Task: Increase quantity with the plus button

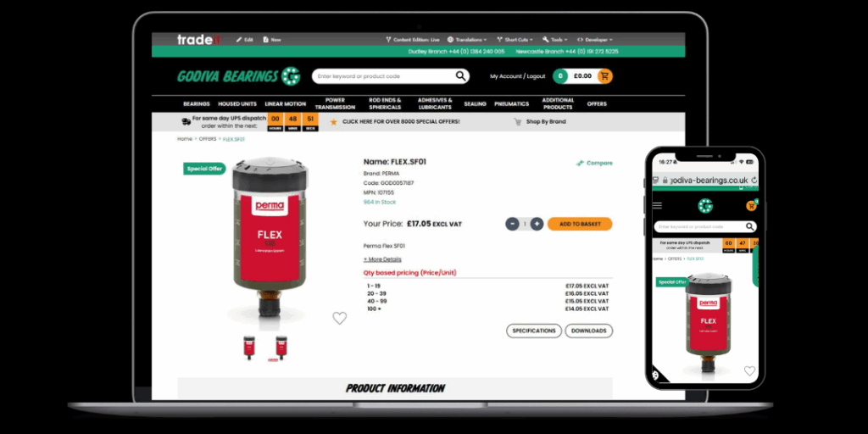Action: [x=537, y=224]
